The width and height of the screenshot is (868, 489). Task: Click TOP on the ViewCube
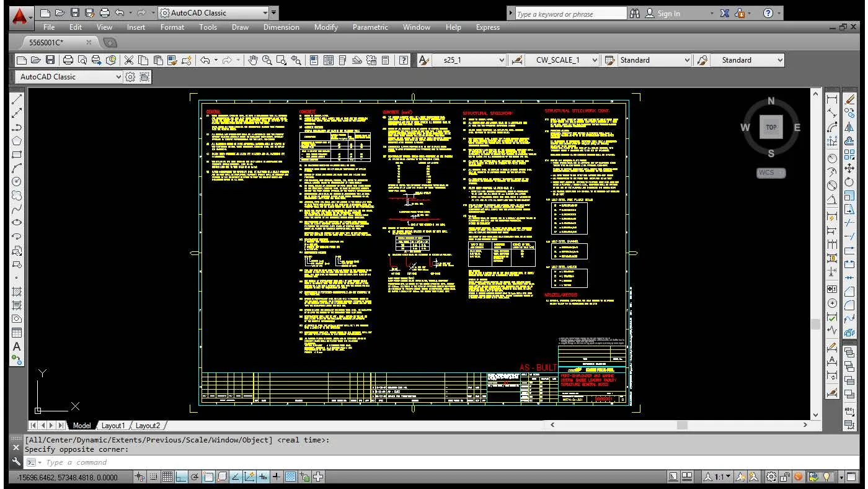coord(770,127)
